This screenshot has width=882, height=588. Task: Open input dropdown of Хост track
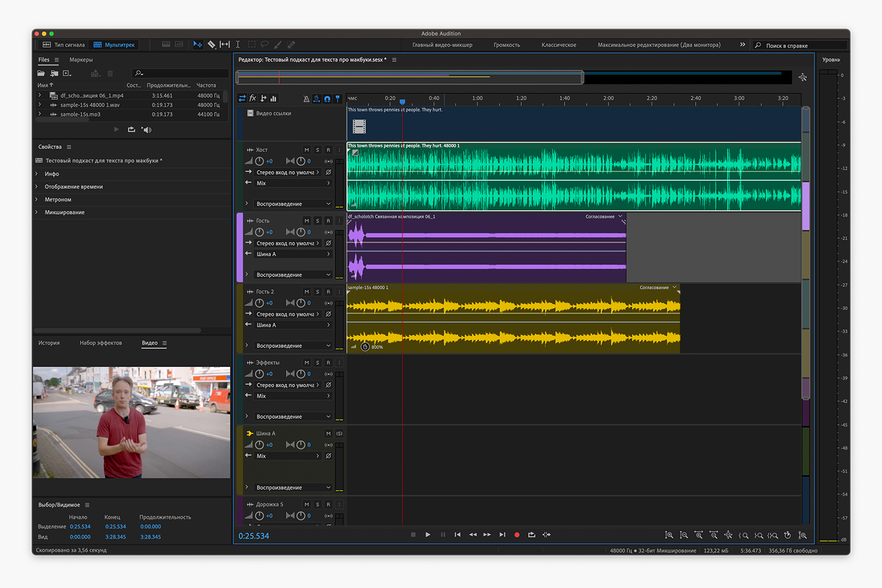click(288, 172)
